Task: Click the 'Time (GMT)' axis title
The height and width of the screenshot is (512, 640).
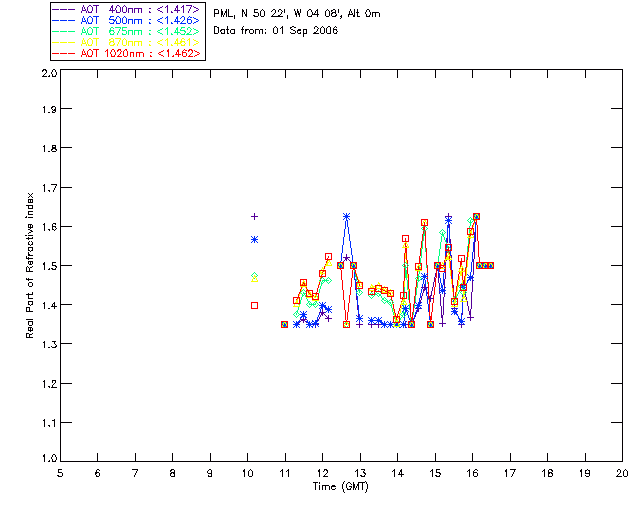Action: (340, 487)
